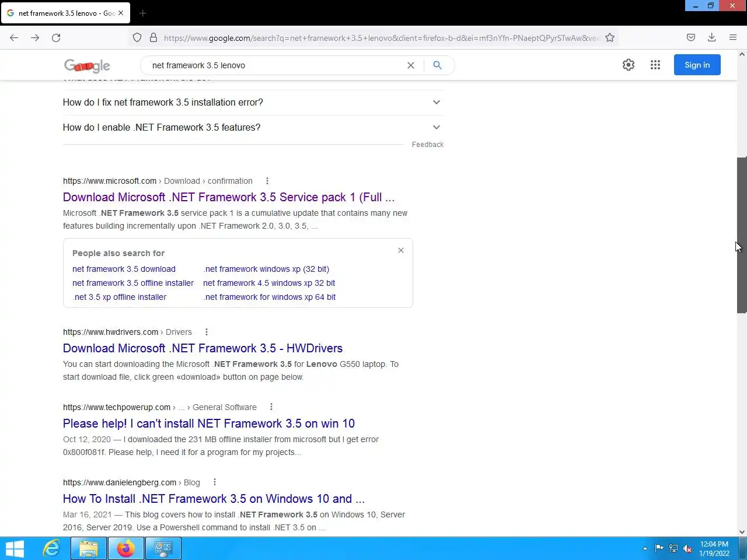Search for 'net framework 3.5 download'
The height and width of the screenshot is (560, 747).
(x=124, y=269)
